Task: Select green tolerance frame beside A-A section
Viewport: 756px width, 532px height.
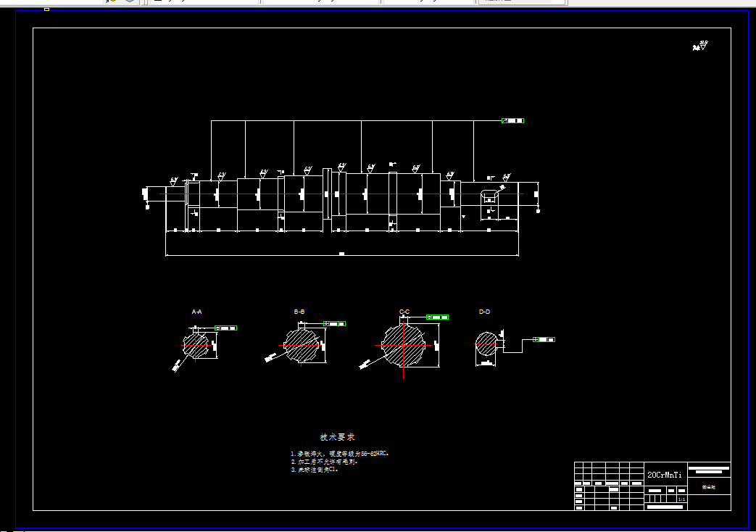Action: 225,328
